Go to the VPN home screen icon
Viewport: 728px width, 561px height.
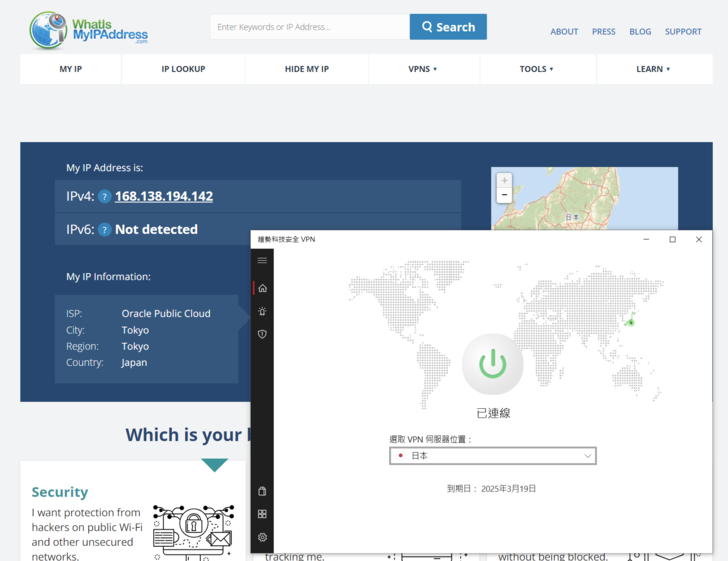click(262, 288)
